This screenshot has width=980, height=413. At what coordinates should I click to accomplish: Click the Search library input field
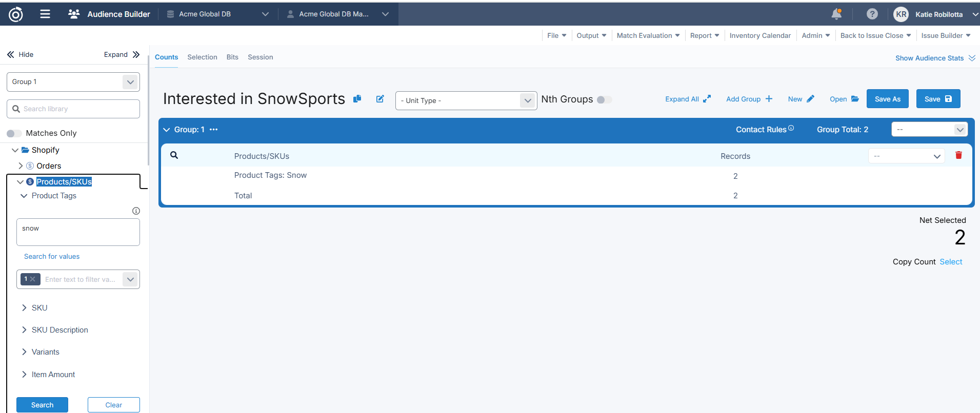73,109
